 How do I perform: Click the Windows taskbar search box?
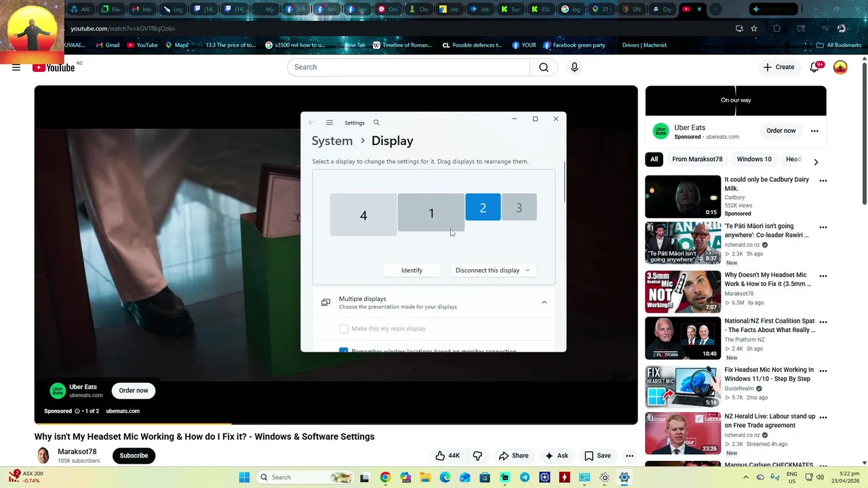click(304, 477)
